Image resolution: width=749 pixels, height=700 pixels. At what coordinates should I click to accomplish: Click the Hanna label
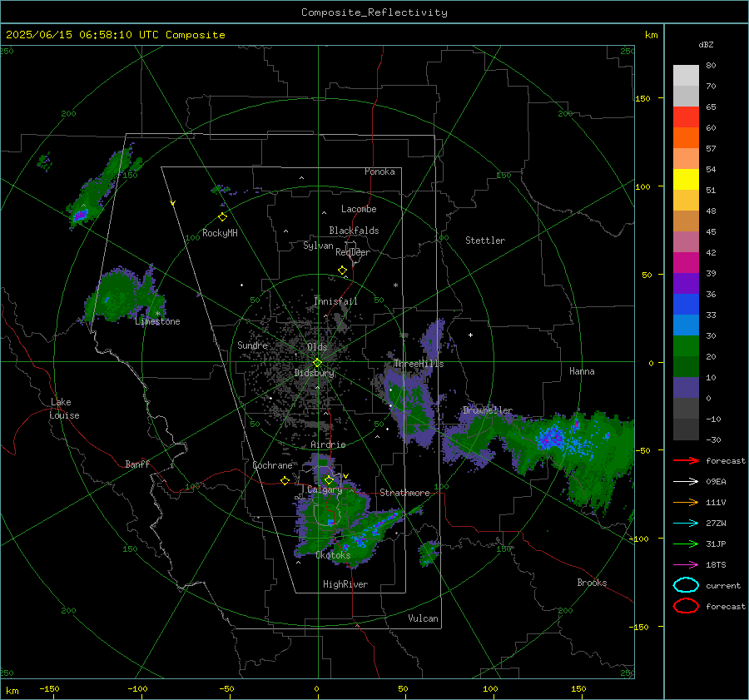pyautogui.click(x=582, y=371)
